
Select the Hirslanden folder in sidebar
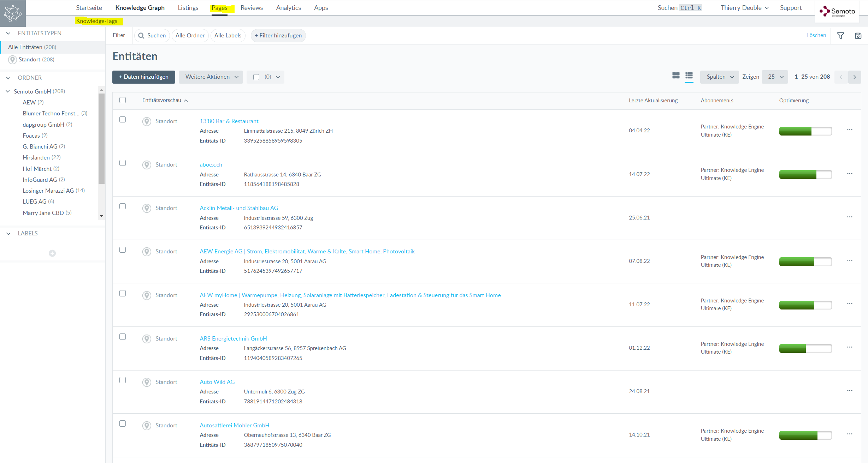[x=36, y=157]
